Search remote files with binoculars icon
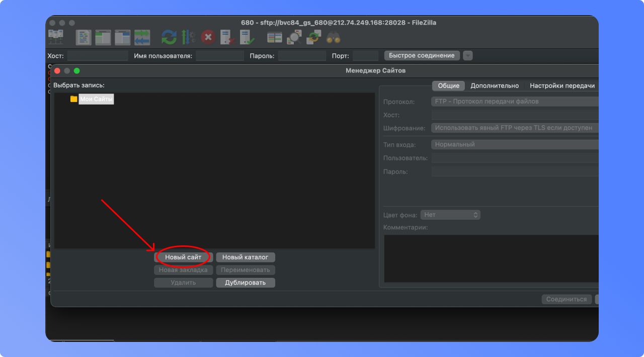644x357 pixels. coord(334,37)
